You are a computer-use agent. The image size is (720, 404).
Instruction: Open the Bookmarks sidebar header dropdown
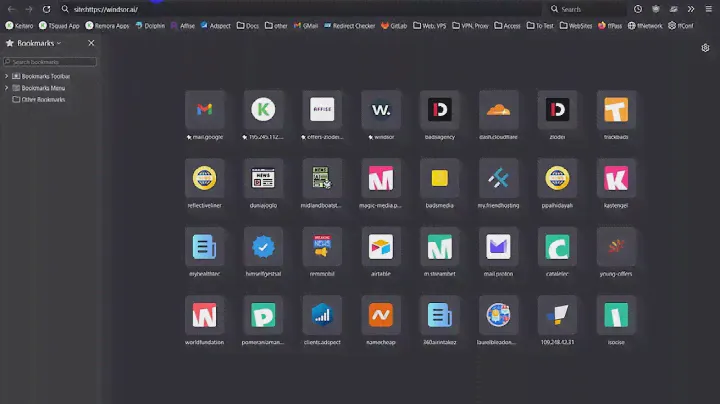point(38,44)
